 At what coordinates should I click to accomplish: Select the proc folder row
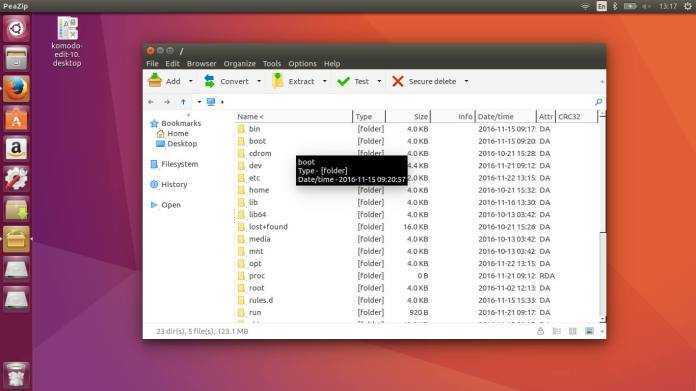coord(417,276)
